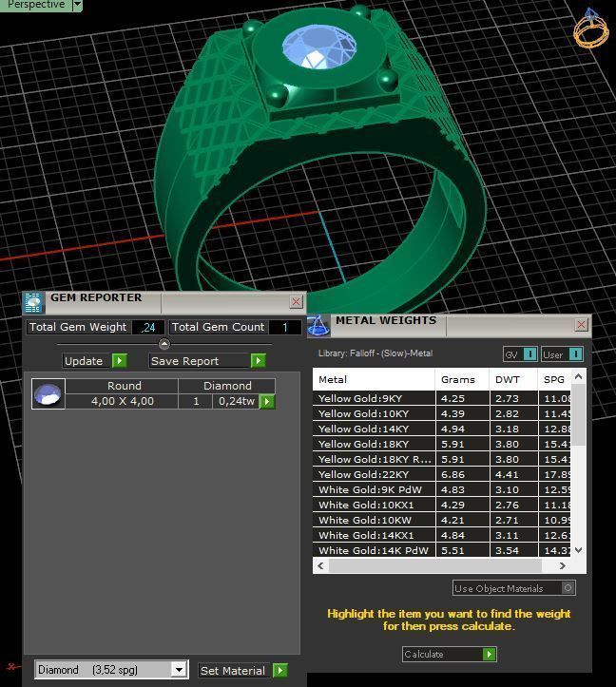This screenshot has height=687, width=616.
Task: Select the White Gold:9K PdW row
Action: coord(441,490)
